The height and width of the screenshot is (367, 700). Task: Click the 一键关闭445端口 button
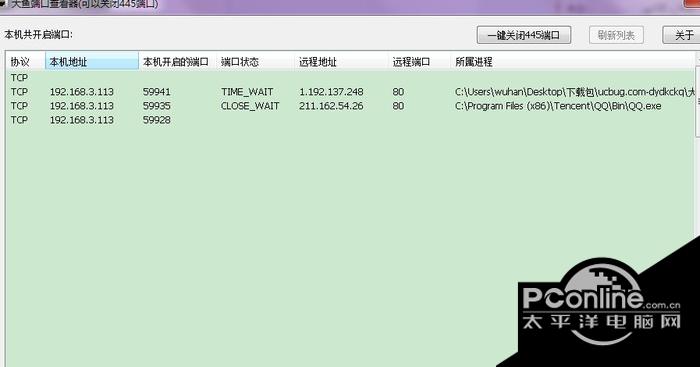[x=524, y=35]
